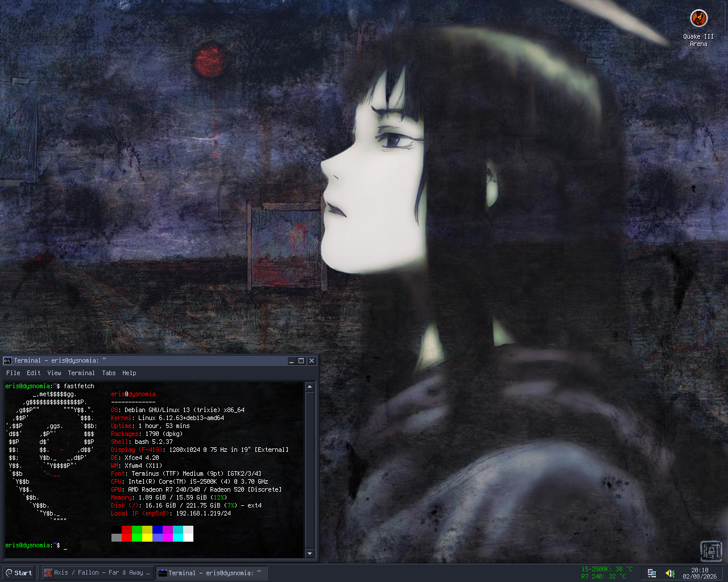Screen dimensions: 728x582
Task: Click the Display line 1280x1024 @ 75 Hz
Action: pyautogui.click(x=200, y=450)
